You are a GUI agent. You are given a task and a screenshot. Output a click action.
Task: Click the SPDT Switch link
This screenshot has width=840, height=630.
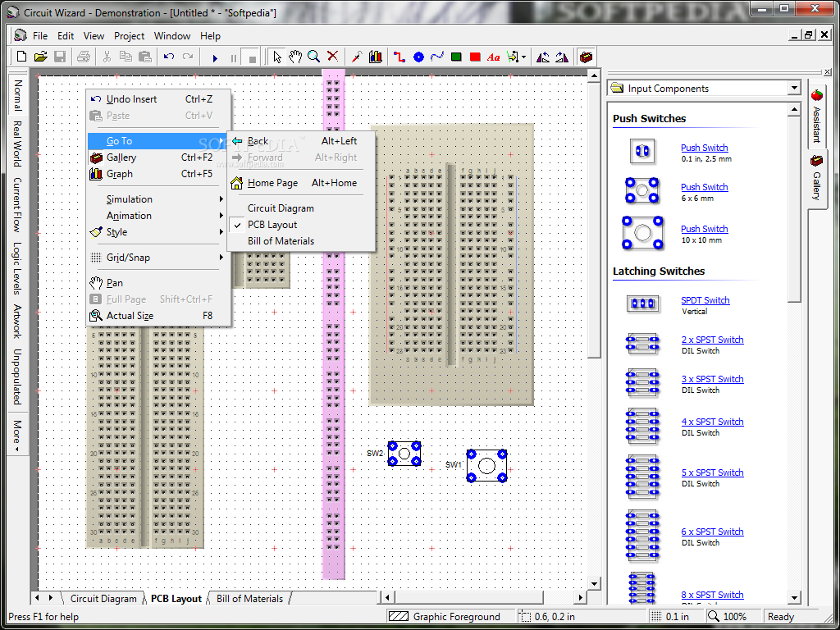point(705,300)
